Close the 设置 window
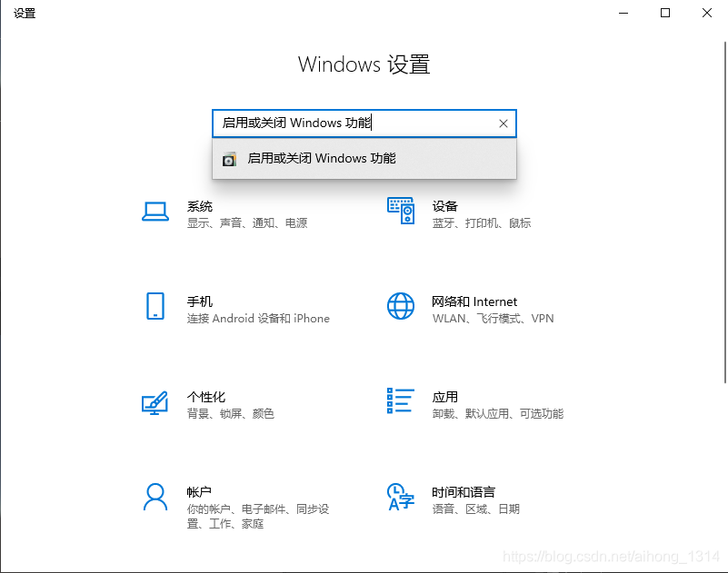 tap(707, 13)
